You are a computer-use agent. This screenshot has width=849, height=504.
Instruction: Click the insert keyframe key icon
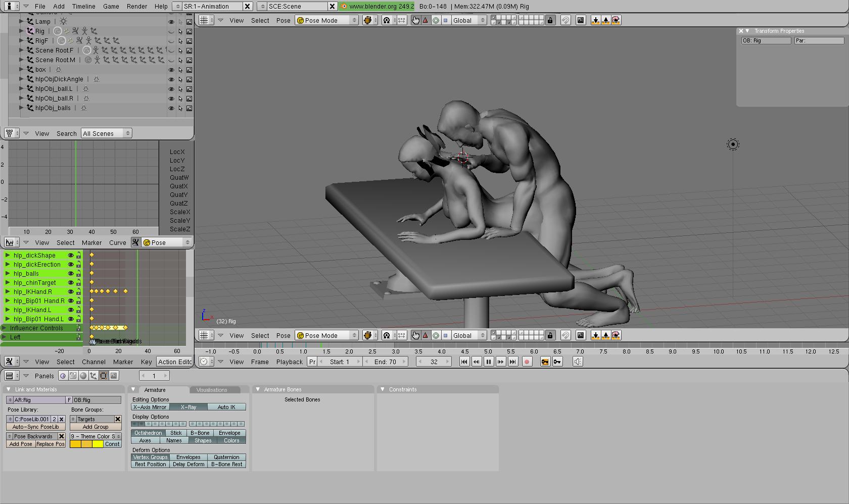[x=557, y=362]
